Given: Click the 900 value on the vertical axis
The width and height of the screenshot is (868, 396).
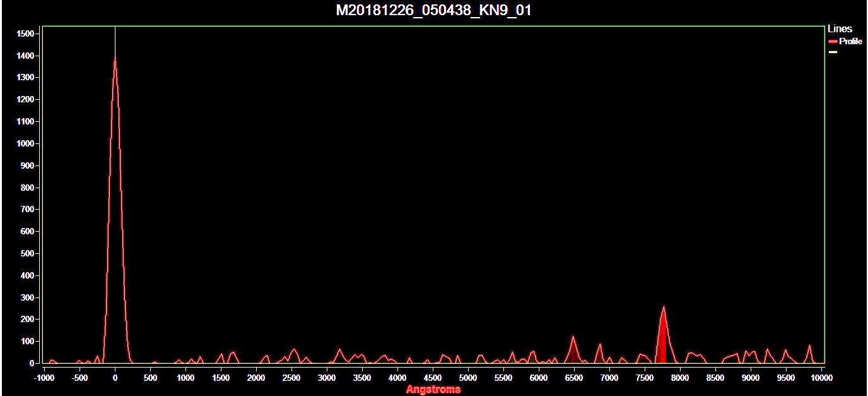Looking at the screenshot, I should (x=28, y=165).
